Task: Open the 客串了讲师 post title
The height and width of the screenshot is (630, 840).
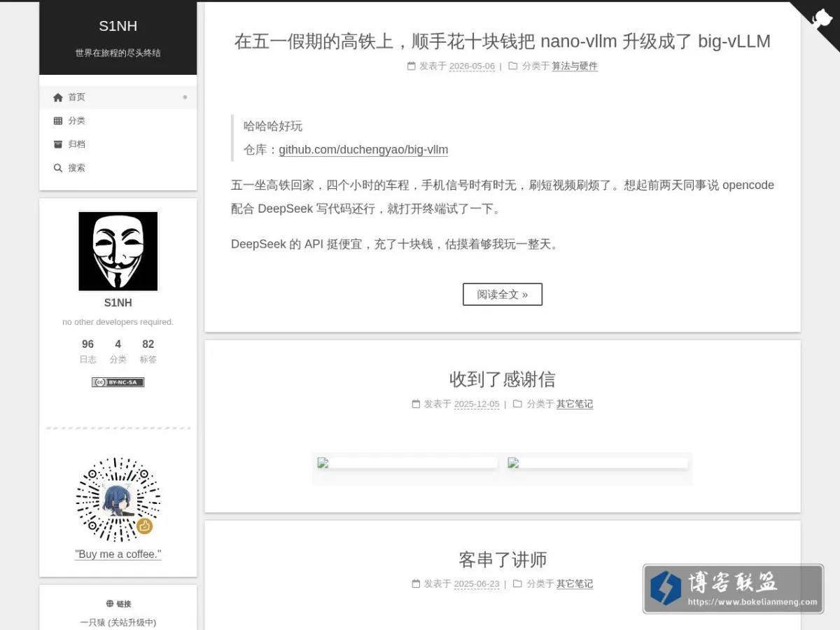Action: (503, 559)
